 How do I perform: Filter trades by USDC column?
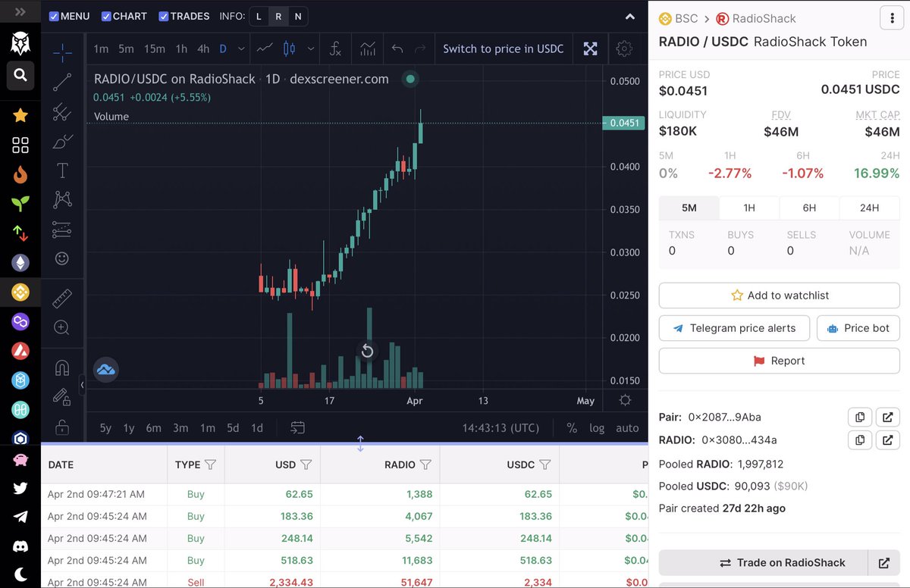pyautogui.click(x=544, y=464)
